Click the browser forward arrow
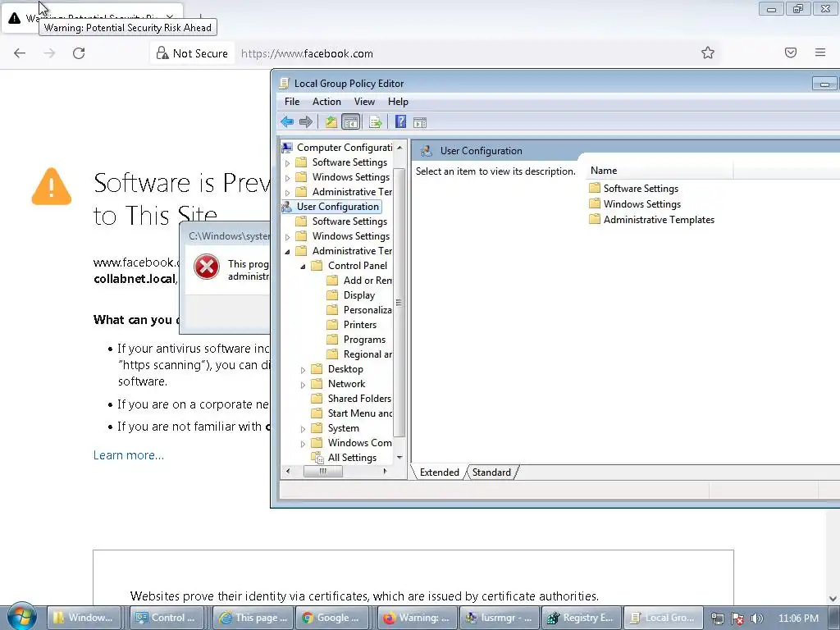The width and height of the screenshot is (840, 630). point(49,53)
